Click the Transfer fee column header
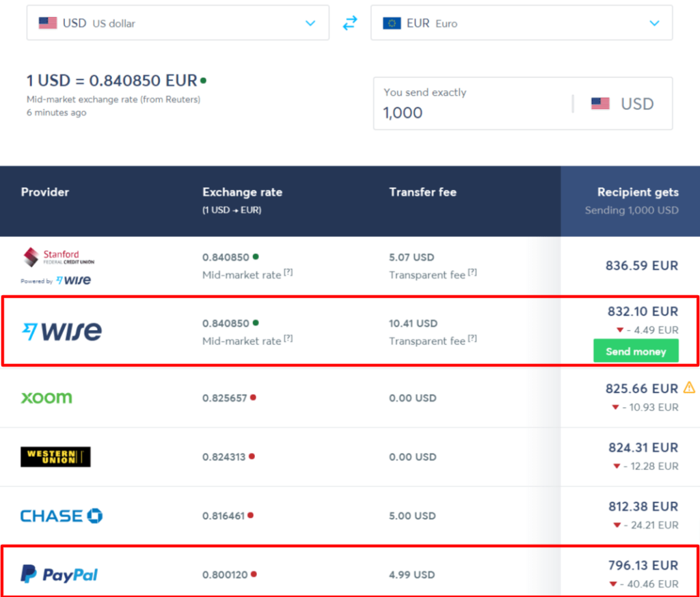700x597 pixels. pos(422,193)
